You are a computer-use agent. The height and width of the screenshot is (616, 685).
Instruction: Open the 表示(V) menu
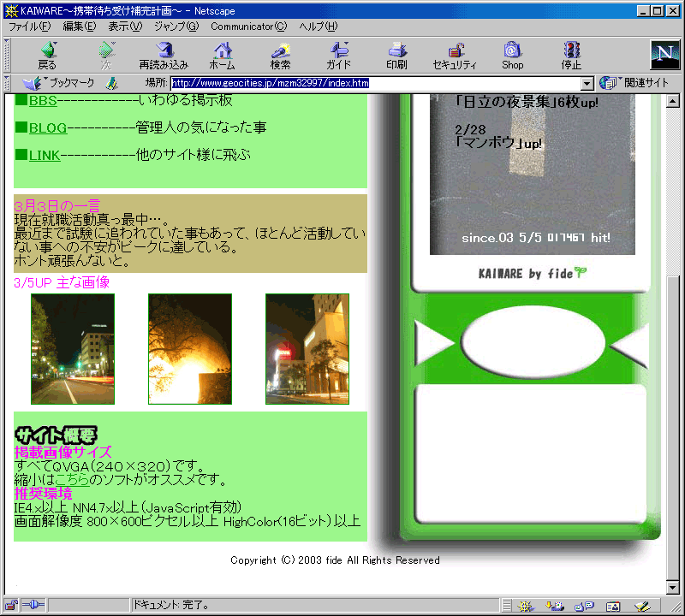125,27
